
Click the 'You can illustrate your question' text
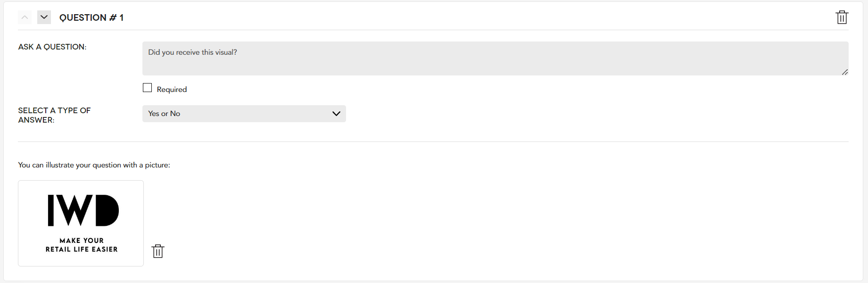[x=94, y=165]
